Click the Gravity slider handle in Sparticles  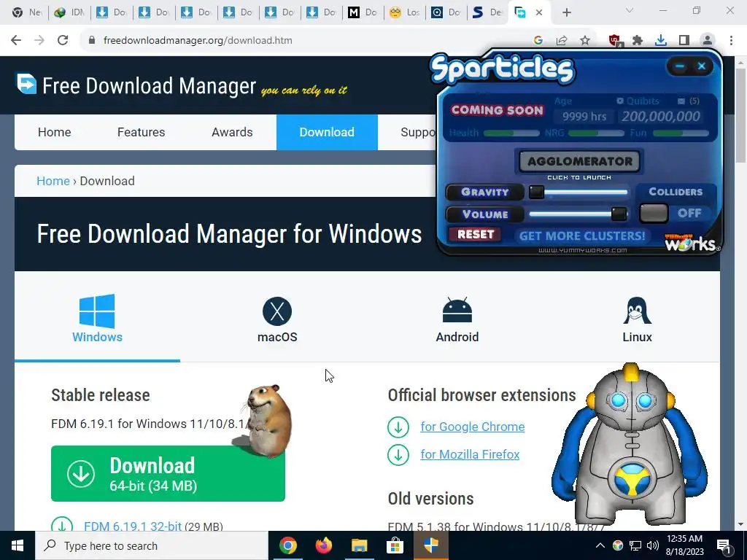pos(536,192)
